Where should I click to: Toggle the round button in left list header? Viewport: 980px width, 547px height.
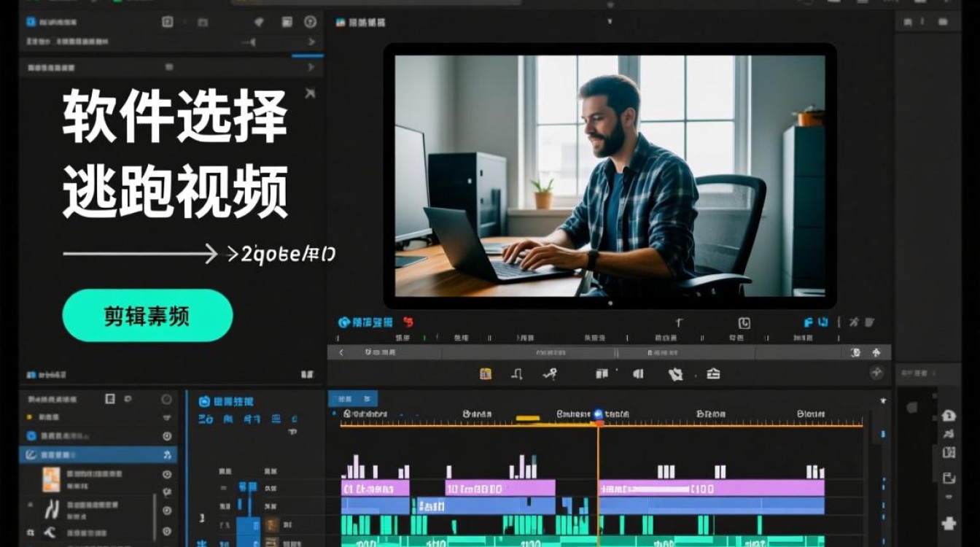pyautogui.click(x=167, y=399)
